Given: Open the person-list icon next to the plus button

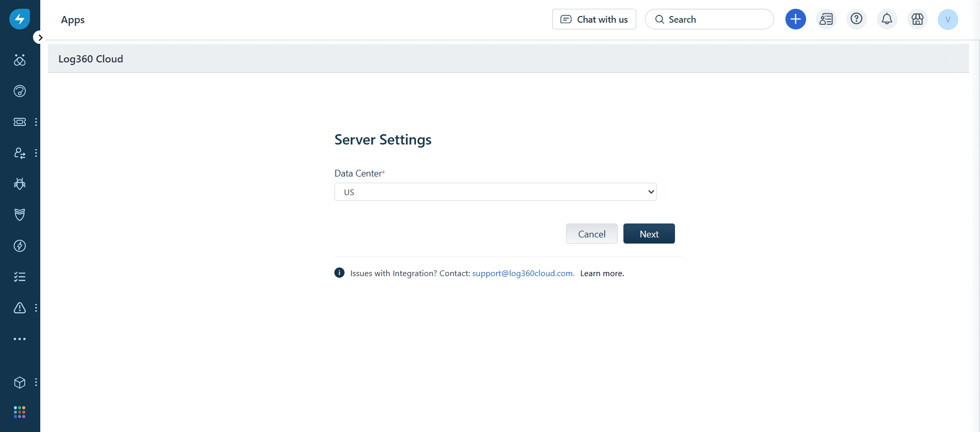Looking at the screenshot, I should pos(826,20).
